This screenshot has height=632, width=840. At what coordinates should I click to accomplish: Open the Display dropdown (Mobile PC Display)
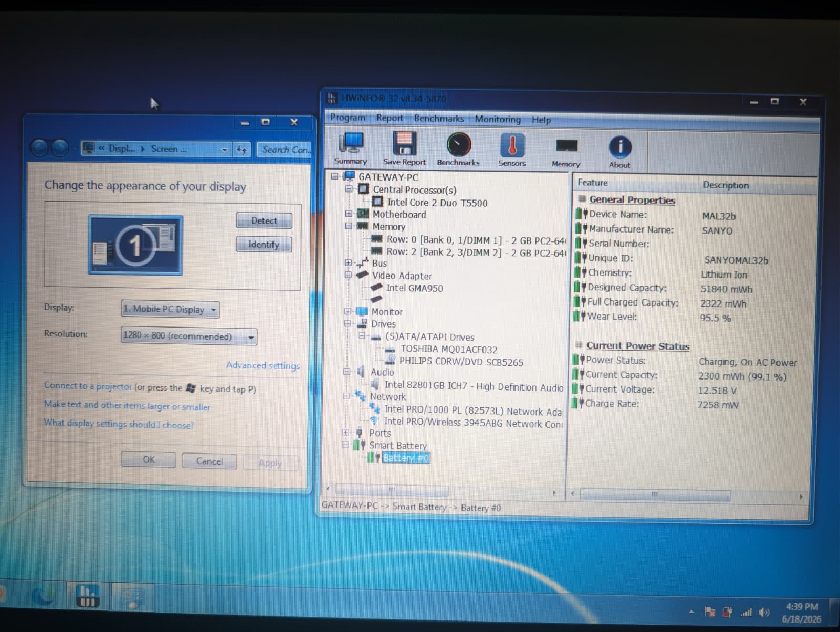[170, 309]
